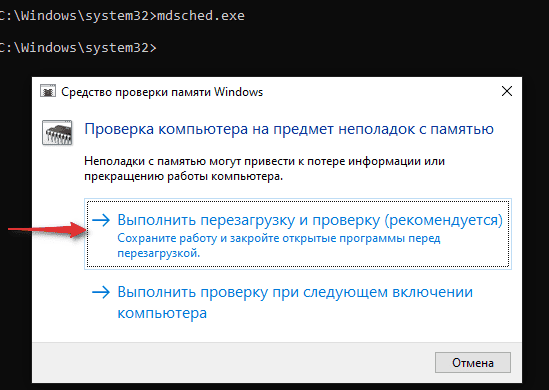The width and height of the screenshot is (549, 390).
Task: Click the title text "Средство проверки памяти Windows"
Action: point(162,92)
